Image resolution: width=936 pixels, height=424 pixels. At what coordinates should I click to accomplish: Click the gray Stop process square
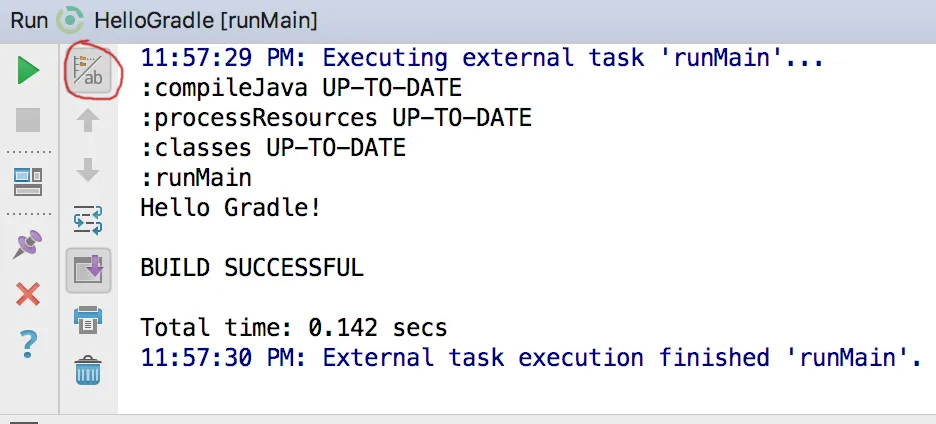28,121
